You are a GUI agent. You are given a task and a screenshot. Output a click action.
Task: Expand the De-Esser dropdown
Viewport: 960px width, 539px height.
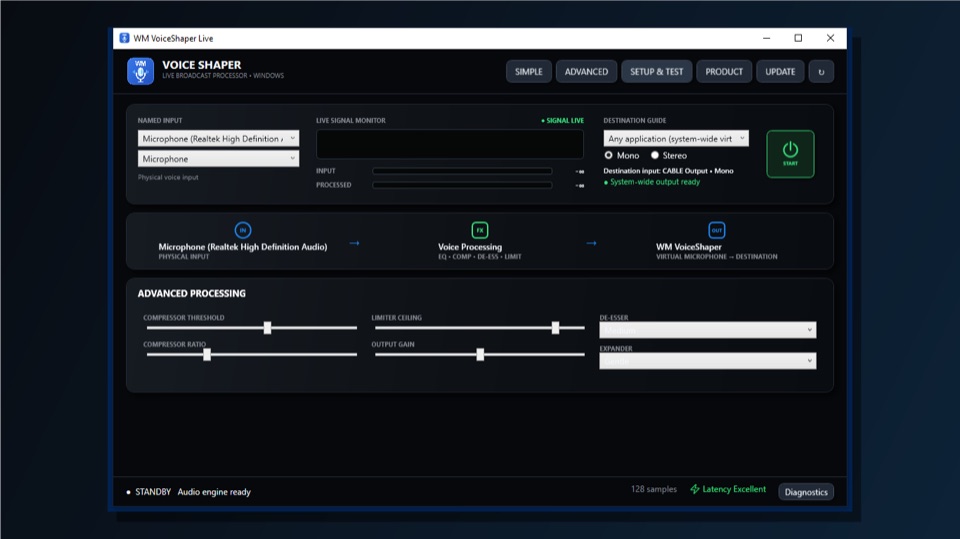(x=707, y=330)
